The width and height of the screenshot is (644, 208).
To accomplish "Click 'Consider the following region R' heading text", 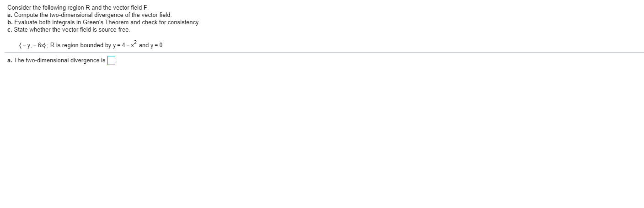I will 48,8.
